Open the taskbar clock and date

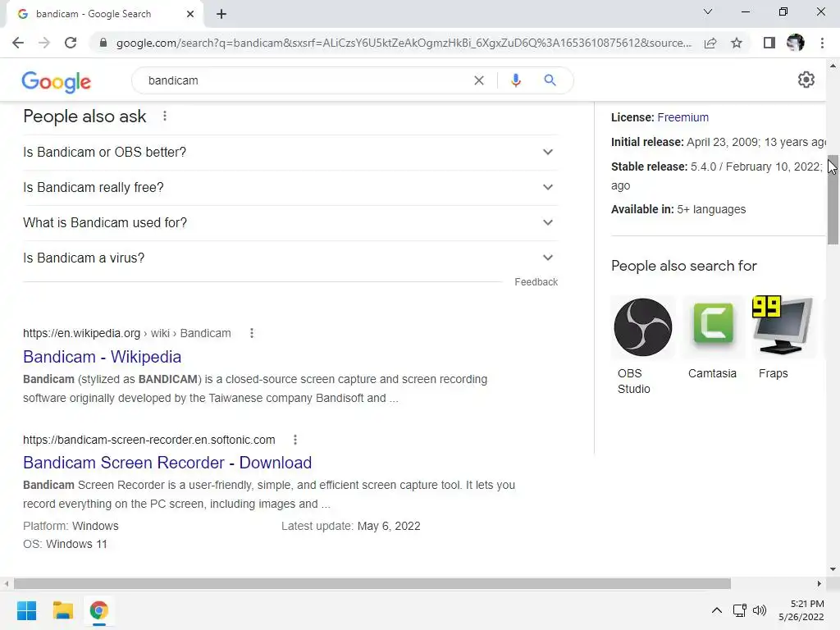pyautogui.click(x=801, y=610)
